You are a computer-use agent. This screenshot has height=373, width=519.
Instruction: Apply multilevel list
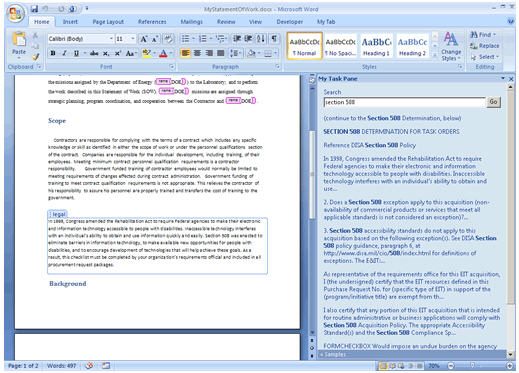tap(220, 39)
